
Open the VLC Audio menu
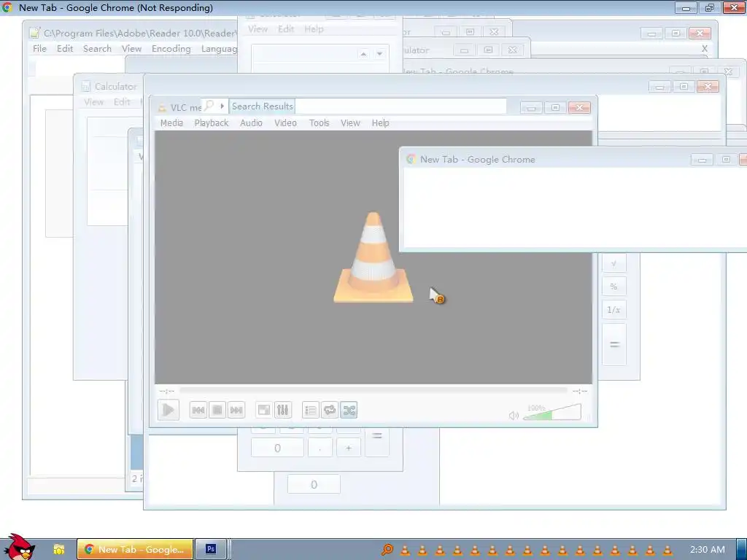[251, 122]
